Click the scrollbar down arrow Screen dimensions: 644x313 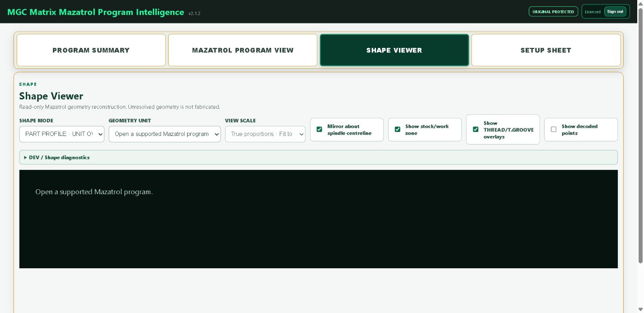[640, 309]
